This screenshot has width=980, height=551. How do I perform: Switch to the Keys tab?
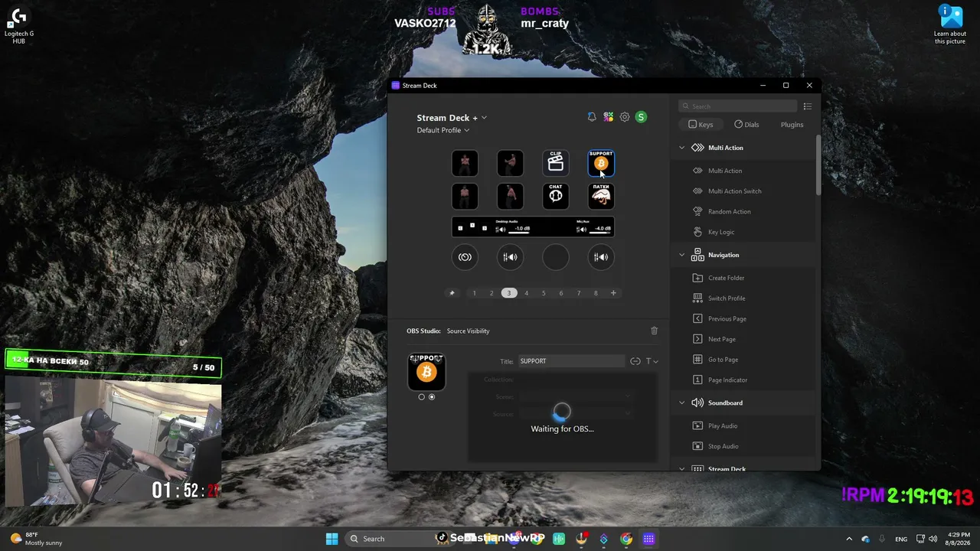point(701,125)
